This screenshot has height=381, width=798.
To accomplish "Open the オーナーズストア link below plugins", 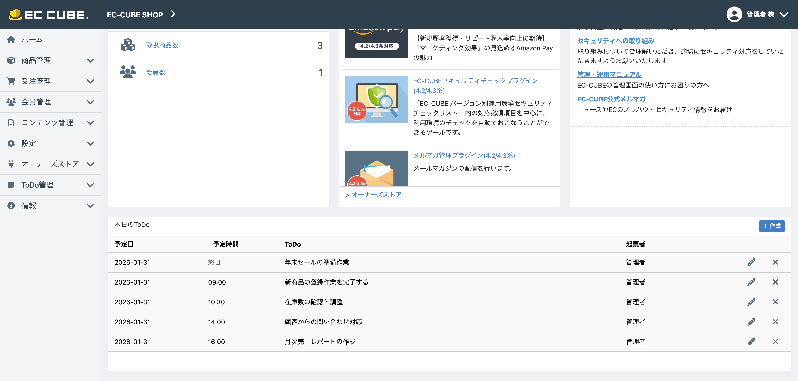I will click(x=376, y=194).
